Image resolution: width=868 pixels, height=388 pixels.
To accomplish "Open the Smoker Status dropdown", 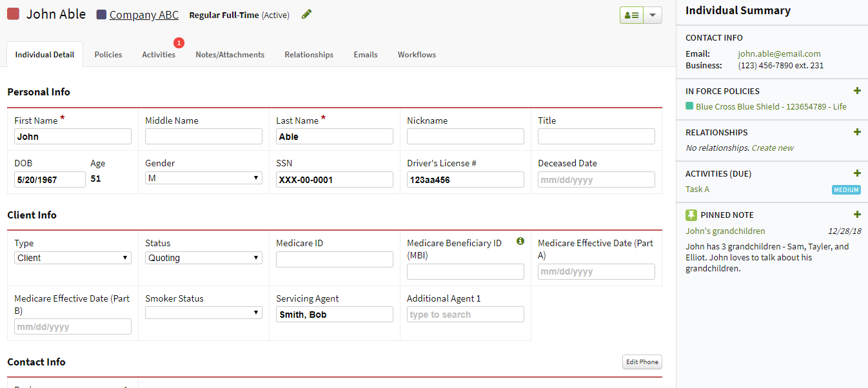I will (x=203, y=312).
